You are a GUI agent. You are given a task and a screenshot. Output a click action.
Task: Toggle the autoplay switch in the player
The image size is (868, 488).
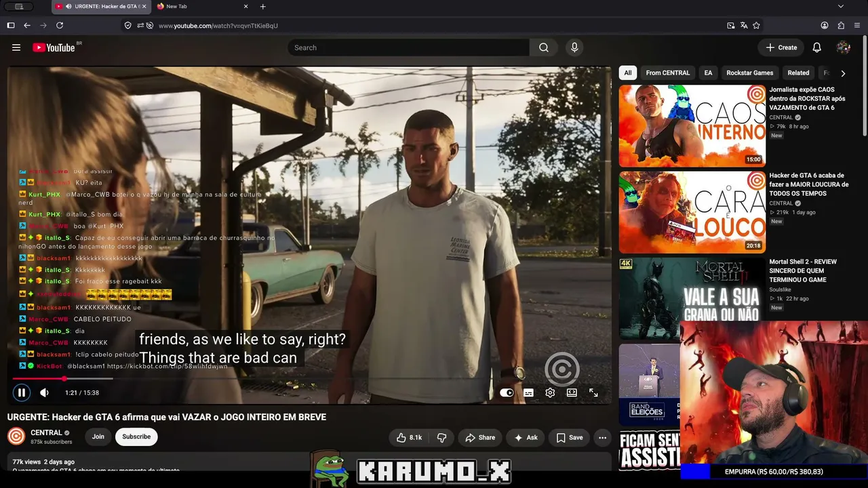[507, 392]
